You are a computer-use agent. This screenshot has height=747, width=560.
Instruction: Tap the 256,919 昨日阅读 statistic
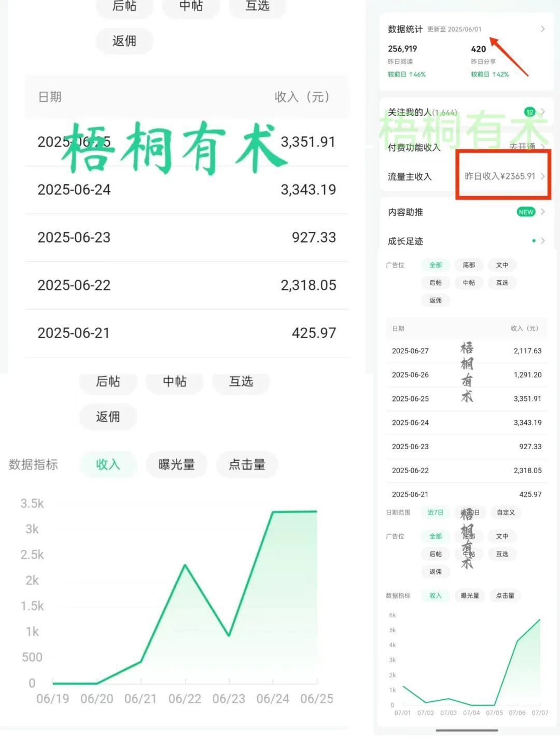click(x=402, y=49)
